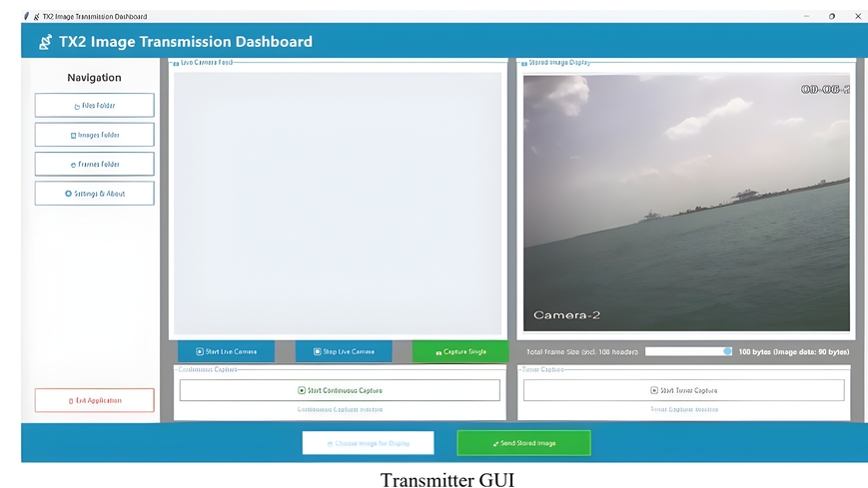Click the play icon on Start Timer Capture

654,390
